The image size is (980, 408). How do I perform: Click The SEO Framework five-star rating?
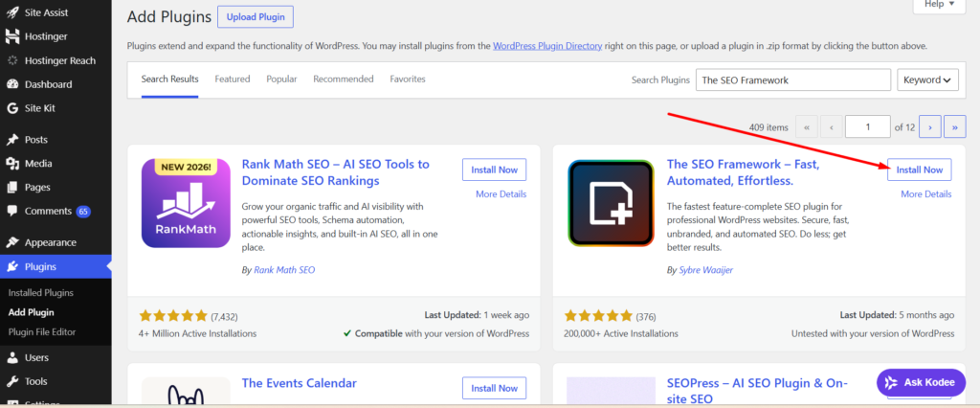[x=598, y=315]
